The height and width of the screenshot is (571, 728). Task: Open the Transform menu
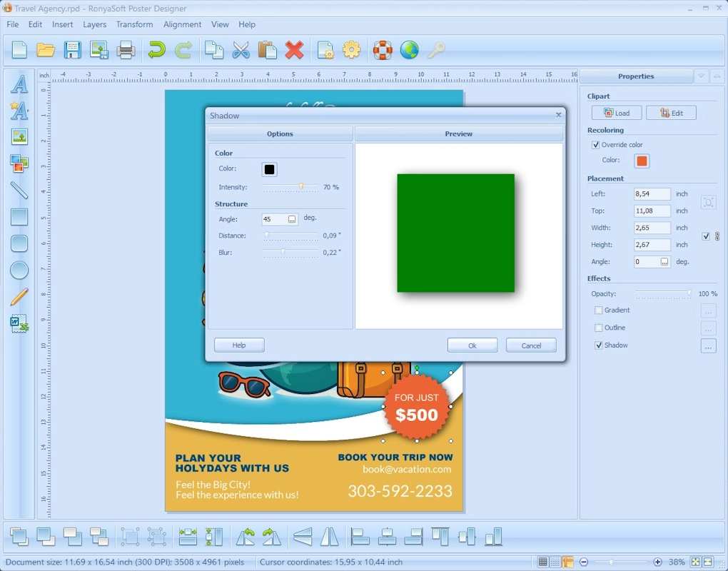pyautogui.click(x=134, y=24)
